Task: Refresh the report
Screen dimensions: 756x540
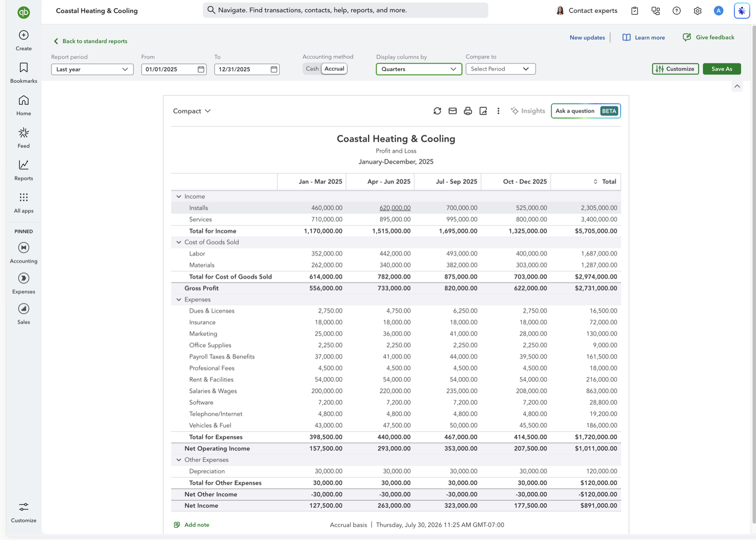Action: pyautogui.click(x=437, y=111)
